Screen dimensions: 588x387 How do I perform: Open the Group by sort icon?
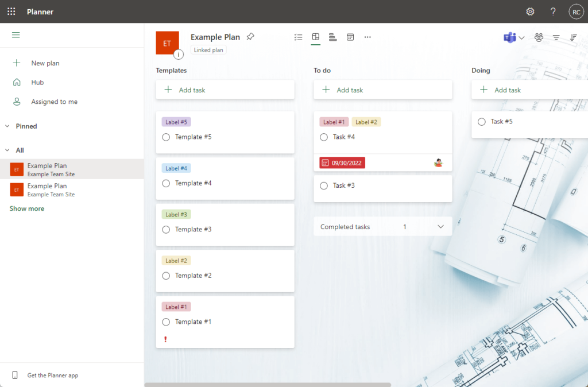[x=574, y=37]
